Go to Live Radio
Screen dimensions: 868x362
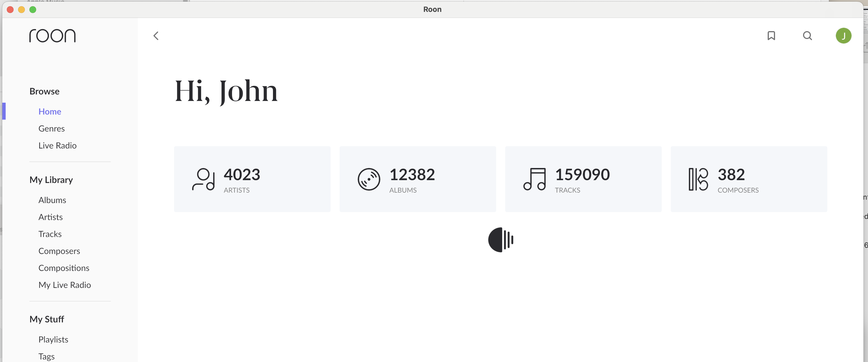[57, 145]
